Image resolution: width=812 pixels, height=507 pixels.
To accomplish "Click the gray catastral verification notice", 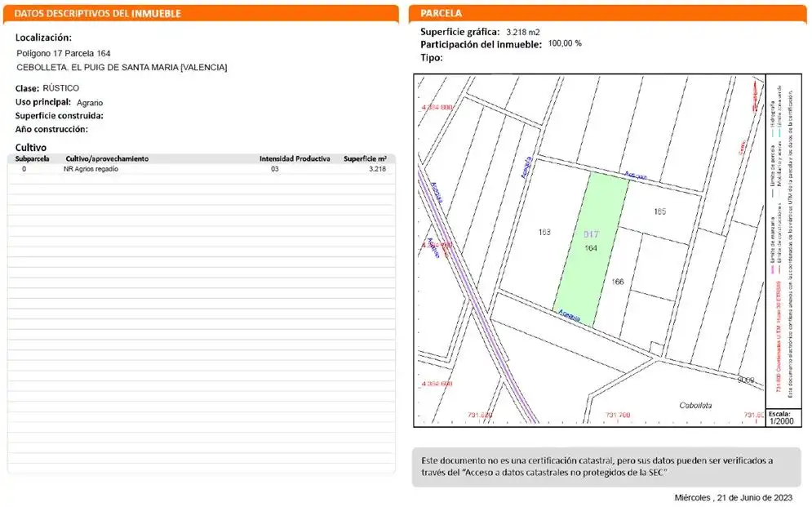I will 608,467.
